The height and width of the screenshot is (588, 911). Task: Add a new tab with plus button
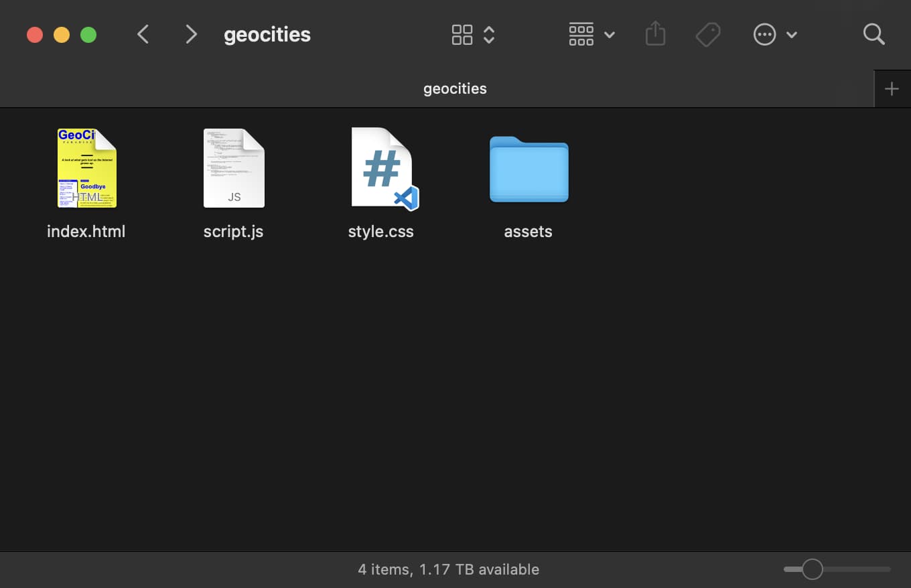tap(892, 88)
